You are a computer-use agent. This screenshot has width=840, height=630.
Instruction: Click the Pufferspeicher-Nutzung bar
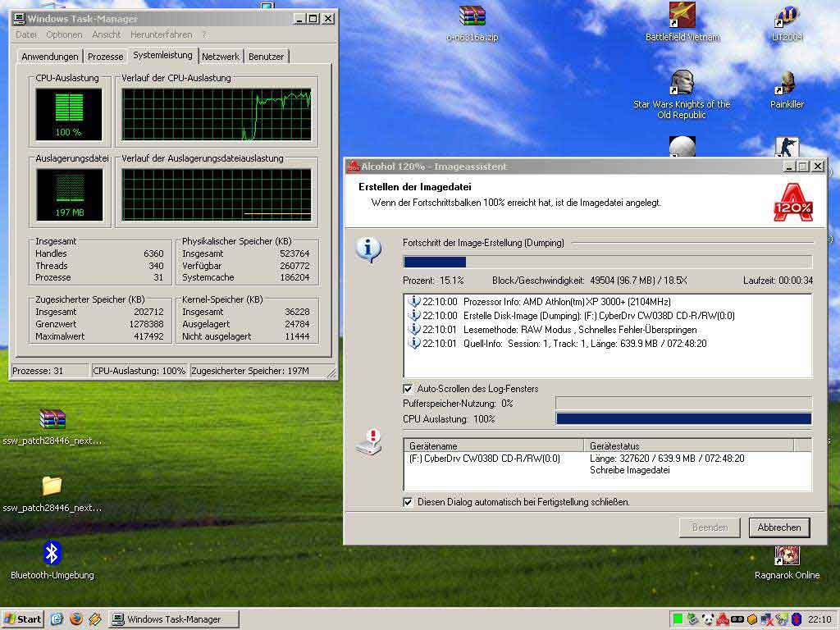pyautogui.click(x=683, y=404)
